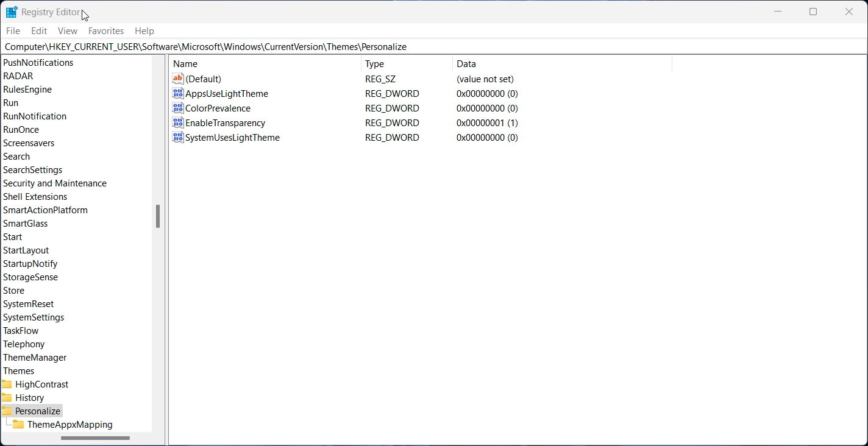Minimize the Registry Editor window

click(778, 12)
